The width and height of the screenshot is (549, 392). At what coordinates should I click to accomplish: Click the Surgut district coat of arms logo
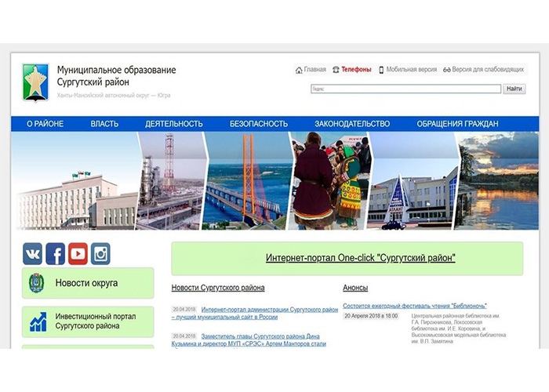(x=35, y=82)
